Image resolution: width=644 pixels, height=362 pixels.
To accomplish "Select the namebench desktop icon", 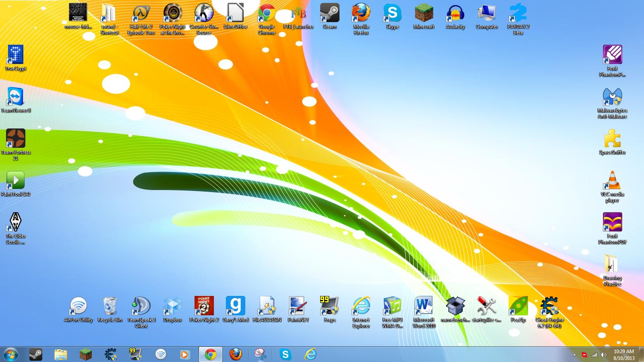I will tap(455, 310).
